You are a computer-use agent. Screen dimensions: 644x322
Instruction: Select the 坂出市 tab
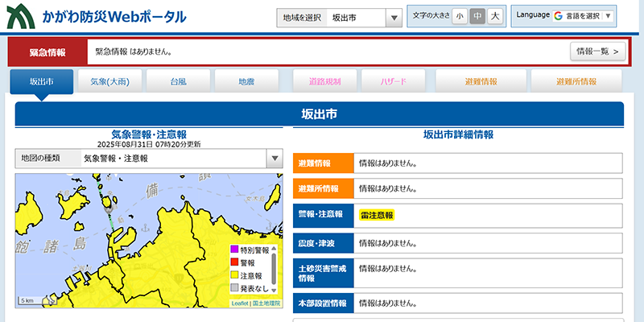[42, 82]
